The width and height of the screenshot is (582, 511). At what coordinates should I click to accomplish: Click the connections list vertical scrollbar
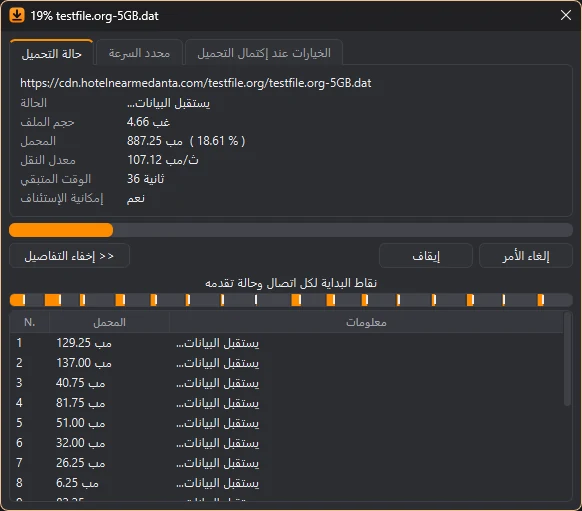[x=567, y=359]
